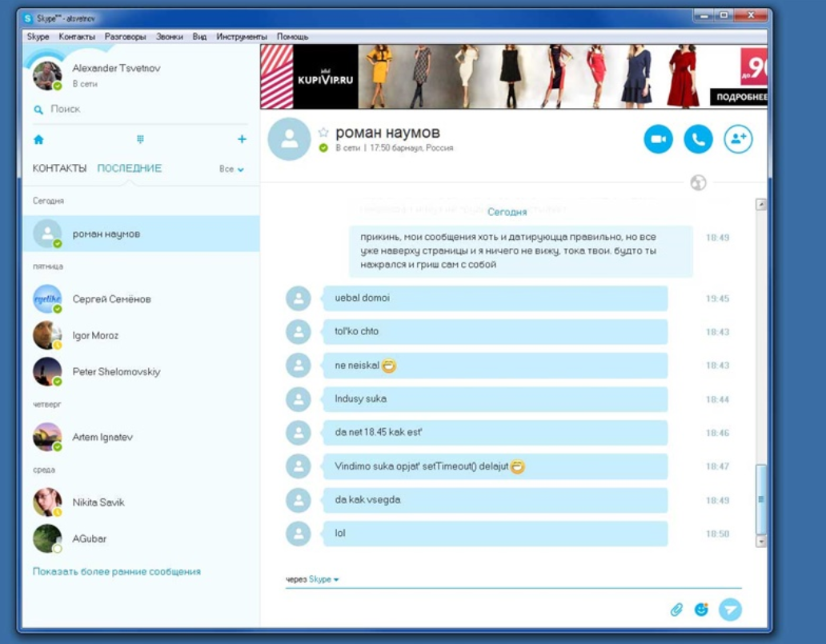The width and height of the screenshot is (826, 644).
Task: Open the Звонки menu
Action: pos(169,36)
